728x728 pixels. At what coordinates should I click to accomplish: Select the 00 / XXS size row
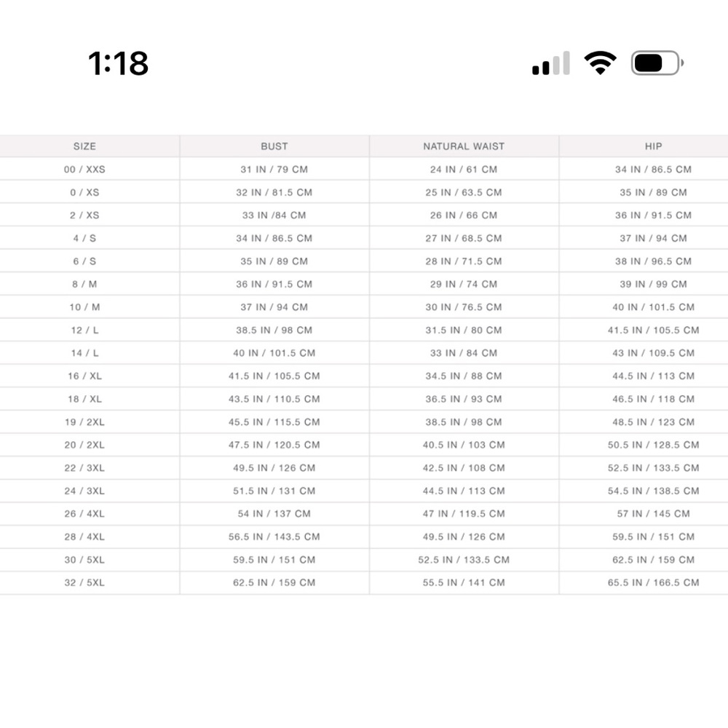pyautogui.click(x=364, y=169)
